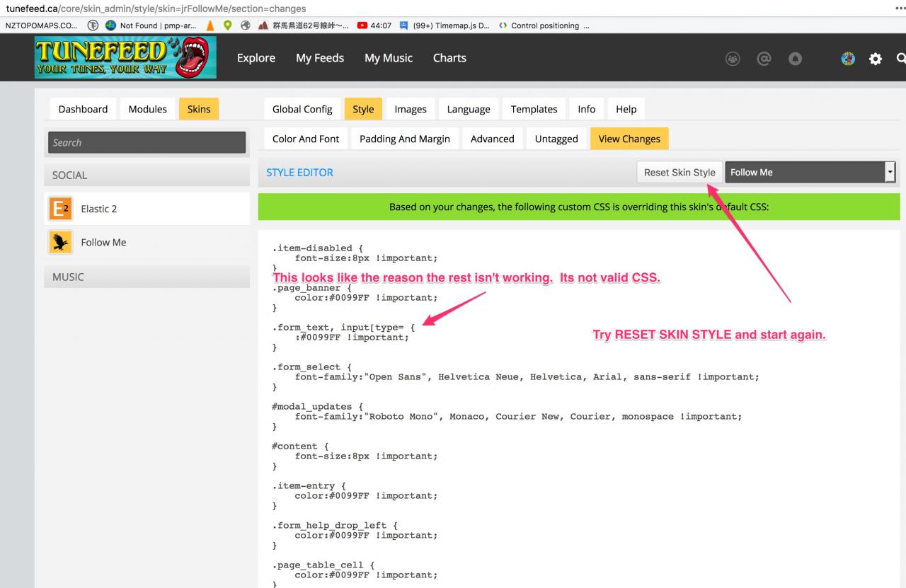Click the followers group icon in header

tap(733, 59)
